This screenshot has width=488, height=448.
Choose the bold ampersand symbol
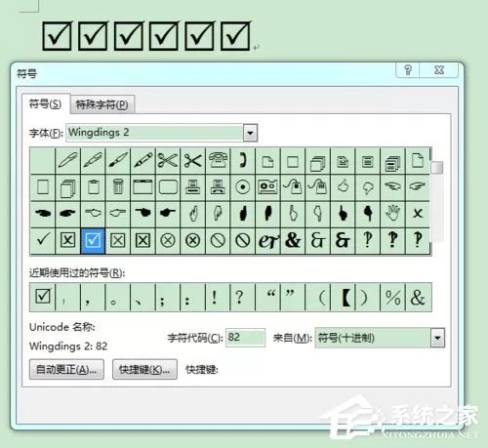[293, 240]
